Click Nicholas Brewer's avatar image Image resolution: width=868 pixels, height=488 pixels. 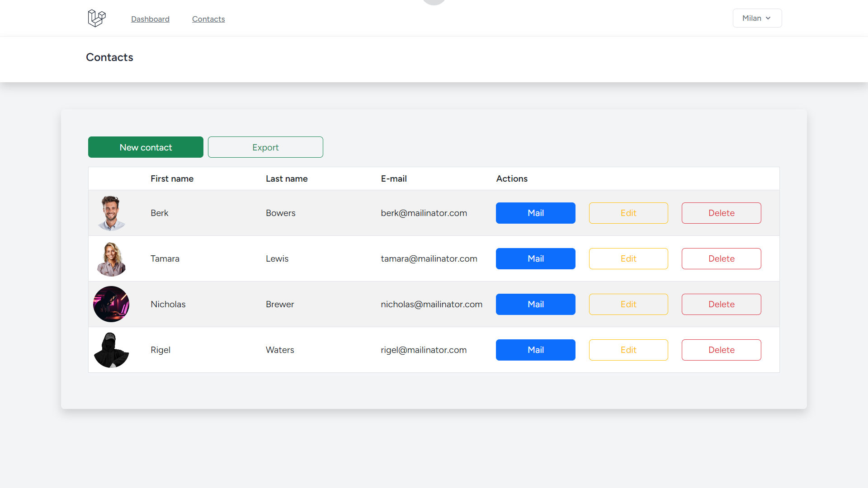(x=111, y=305)
